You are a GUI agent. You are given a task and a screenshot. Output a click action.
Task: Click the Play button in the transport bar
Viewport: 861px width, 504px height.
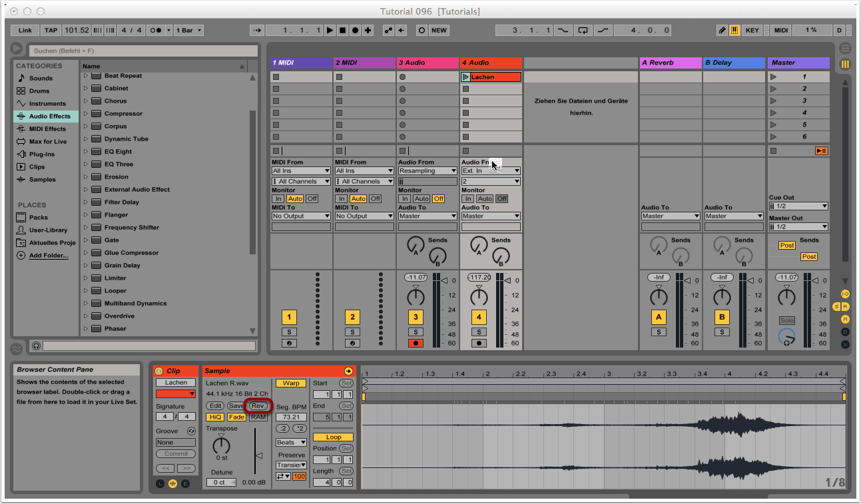[x=330, y=30]
